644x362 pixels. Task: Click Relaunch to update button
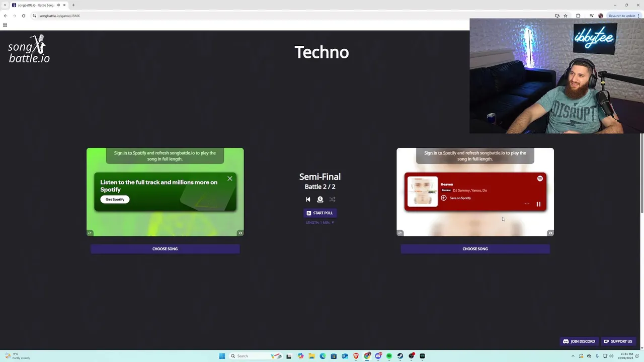622,16
